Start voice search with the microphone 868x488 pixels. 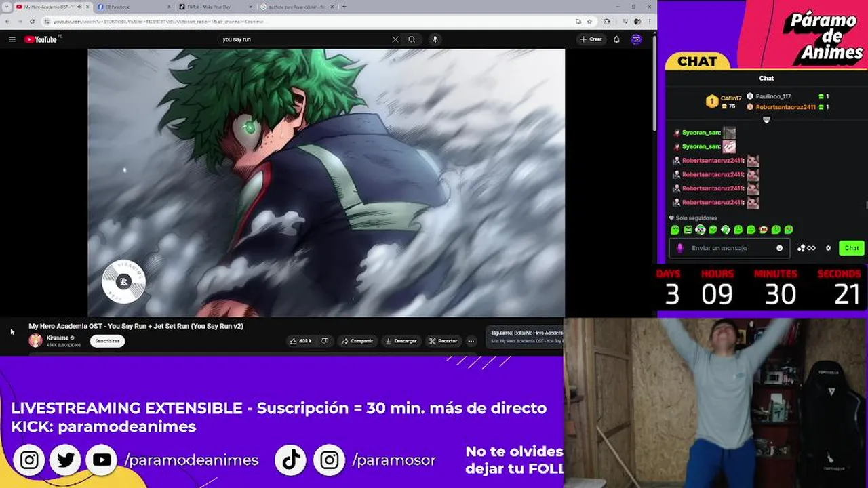(435, 39)
